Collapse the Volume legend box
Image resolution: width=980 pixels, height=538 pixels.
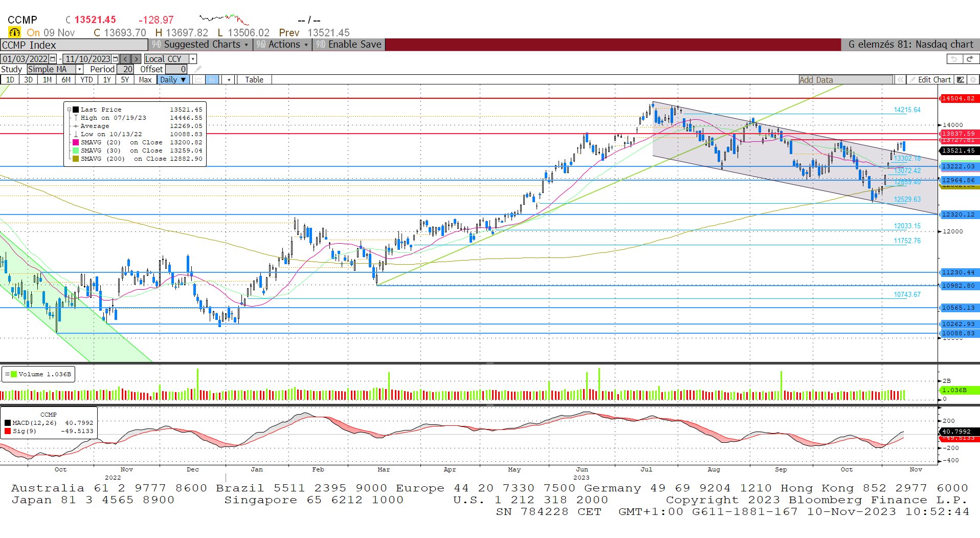(7, 374)
